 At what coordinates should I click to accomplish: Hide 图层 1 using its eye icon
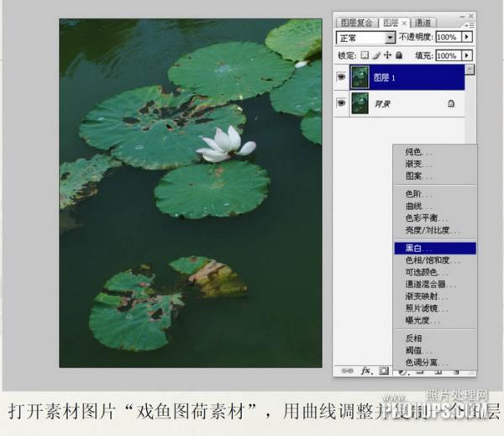coord(341,77)
